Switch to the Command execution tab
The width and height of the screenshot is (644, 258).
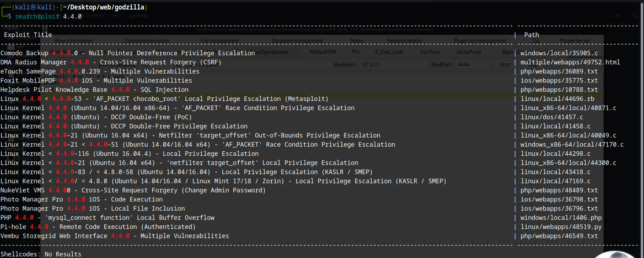147,41
